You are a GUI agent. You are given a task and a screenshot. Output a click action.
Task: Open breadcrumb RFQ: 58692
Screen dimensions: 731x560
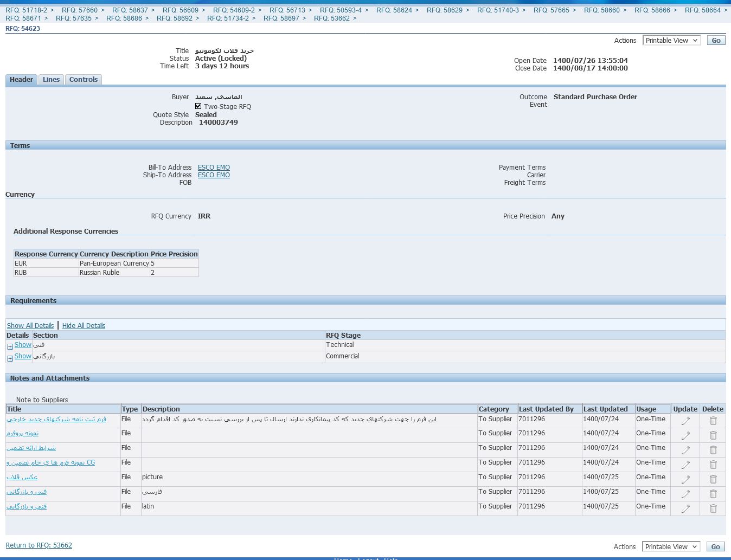tap(175, 18)
